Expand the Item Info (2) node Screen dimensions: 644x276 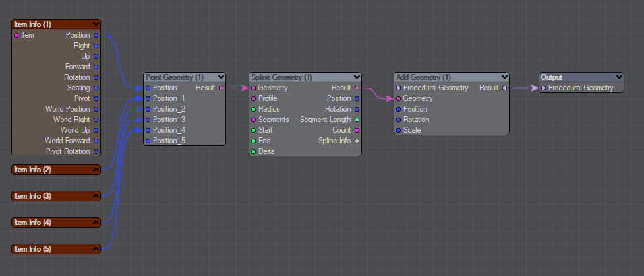click(96, 170)
